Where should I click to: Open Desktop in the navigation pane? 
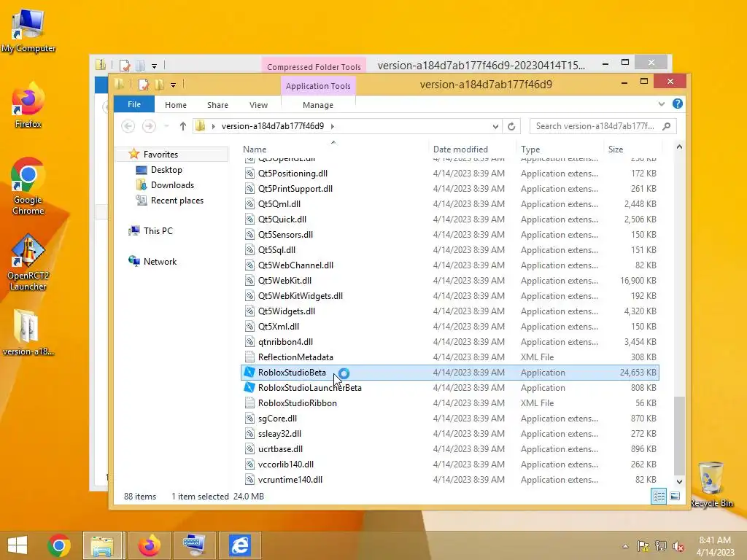coord(166,169)
